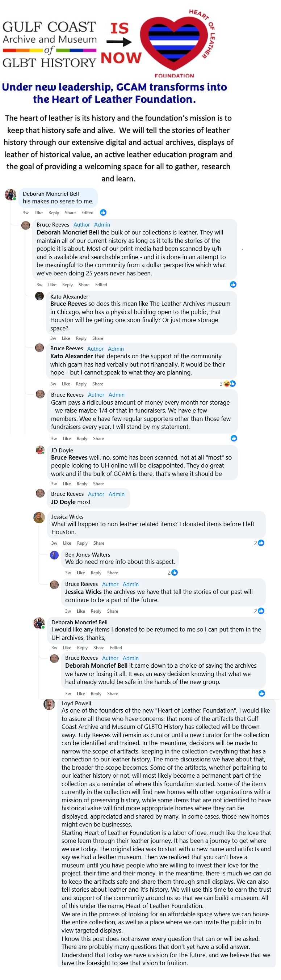Click Edited on the "his makes no sense" comment
Screen dimensions: 281x980
click(x=87, y=213)
